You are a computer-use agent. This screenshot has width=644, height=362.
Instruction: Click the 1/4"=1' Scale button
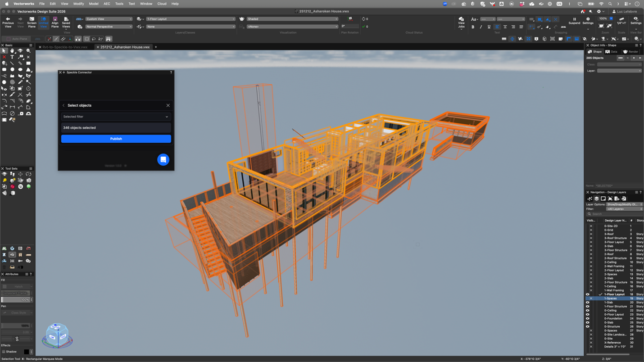[x=621, y=21]
